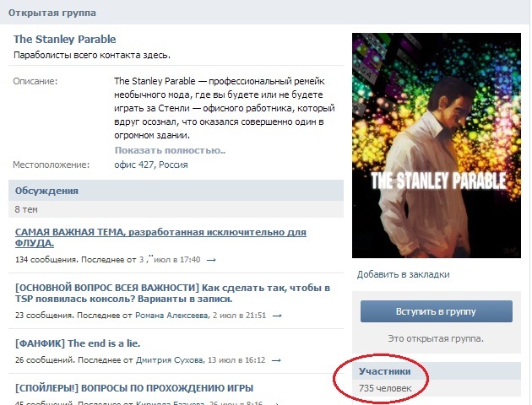Screen dimensions: 532x405
Task: Open The Stanley Parable group avatar image
Action: coord(437,145)
